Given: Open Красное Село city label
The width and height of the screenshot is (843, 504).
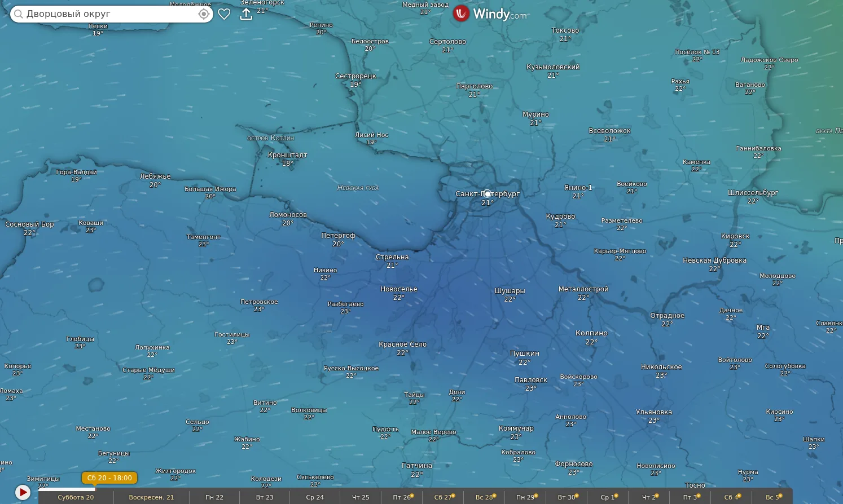Looking at the screenshot, I should point(402,344).
